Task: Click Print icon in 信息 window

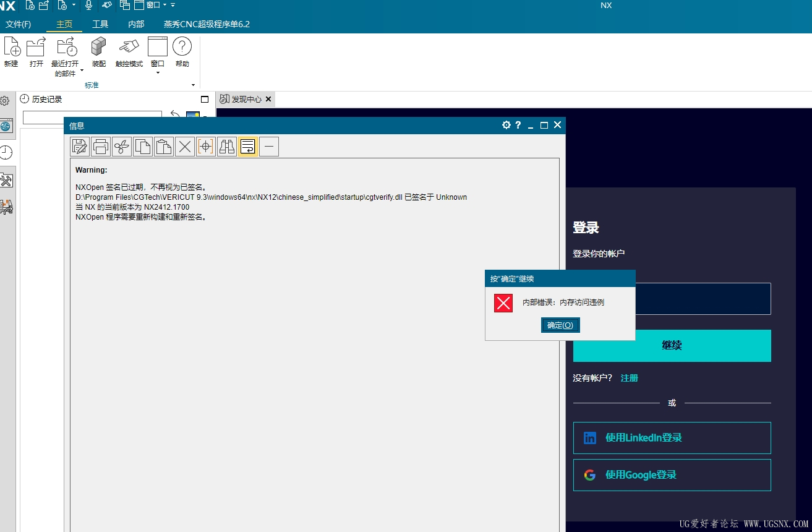Action: click(101, 147)
